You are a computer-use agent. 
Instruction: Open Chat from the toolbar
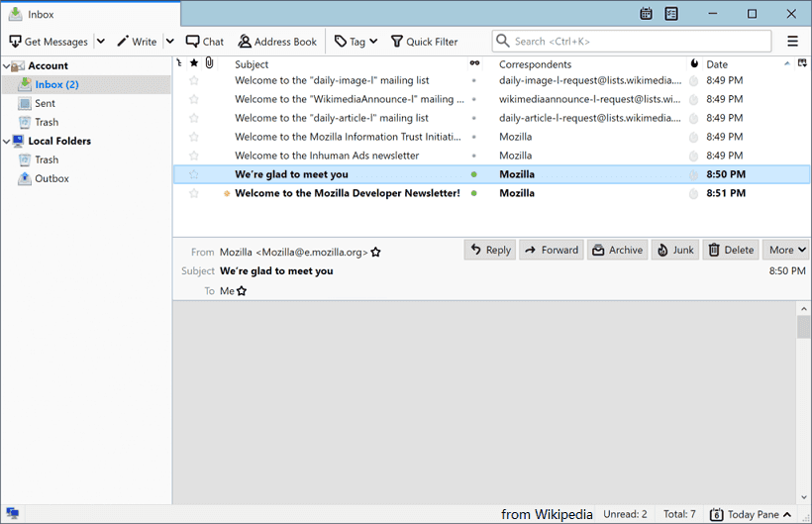(192, 42)
